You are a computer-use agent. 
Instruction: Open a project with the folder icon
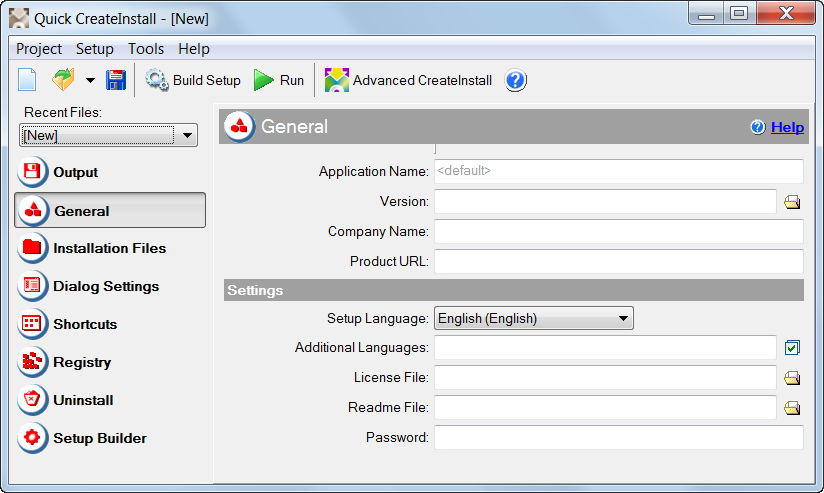pos(64,80)
